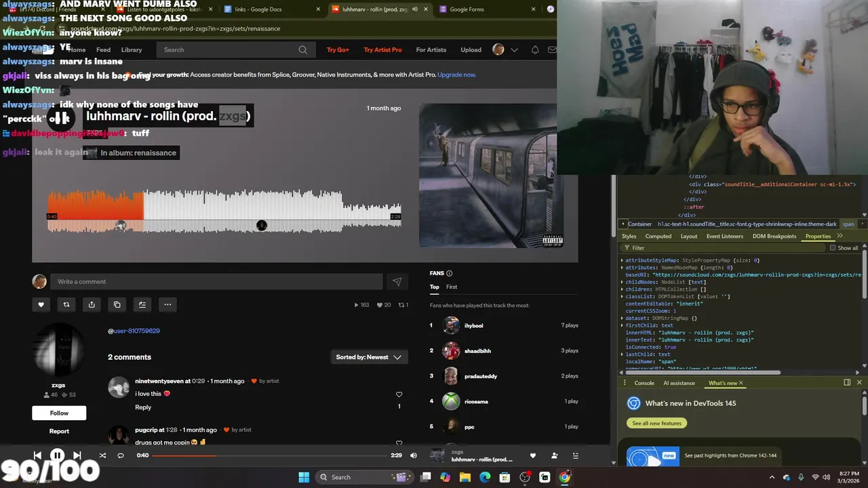
Task: Mute tab via speaker icon on luhhmarv tab
Action: pyautogui.click(x=414, y=9)
